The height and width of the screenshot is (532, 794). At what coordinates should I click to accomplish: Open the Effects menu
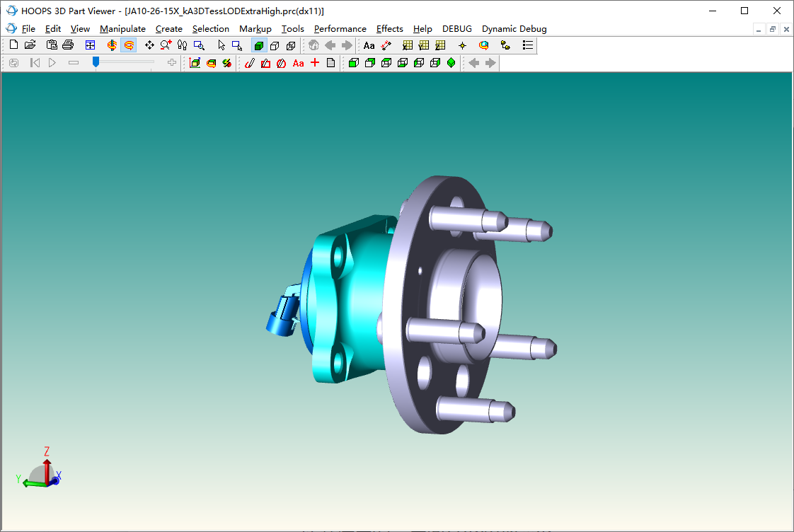(x=389, y=29)
